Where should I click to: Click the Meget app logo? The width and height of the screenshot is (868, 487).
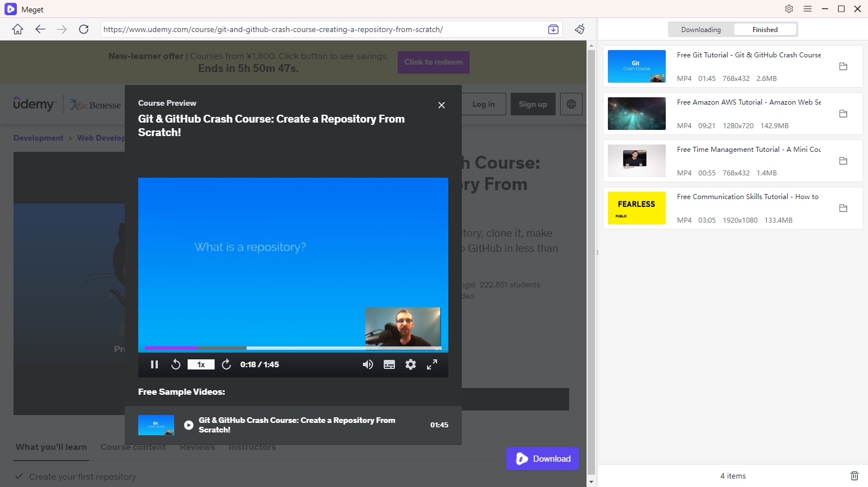(x=10, y=9)
